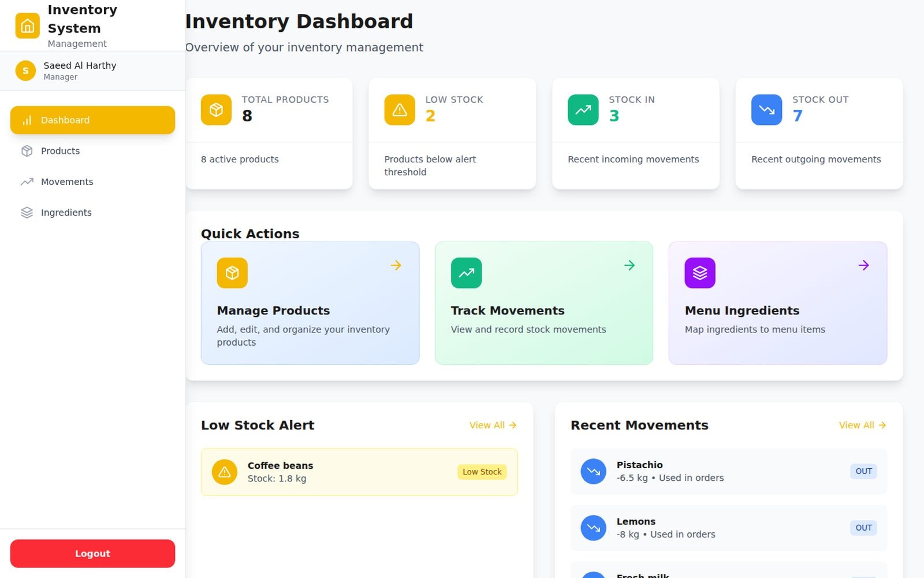Click the yellow box icon in Manage Products
The width and height of the screenshot is (924, 578).
pos(232,273)
